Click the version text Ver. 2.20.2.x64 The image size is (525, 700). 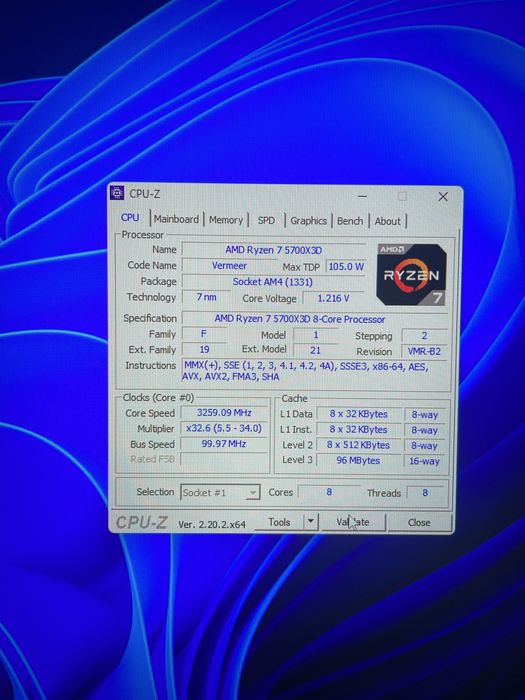212,525
